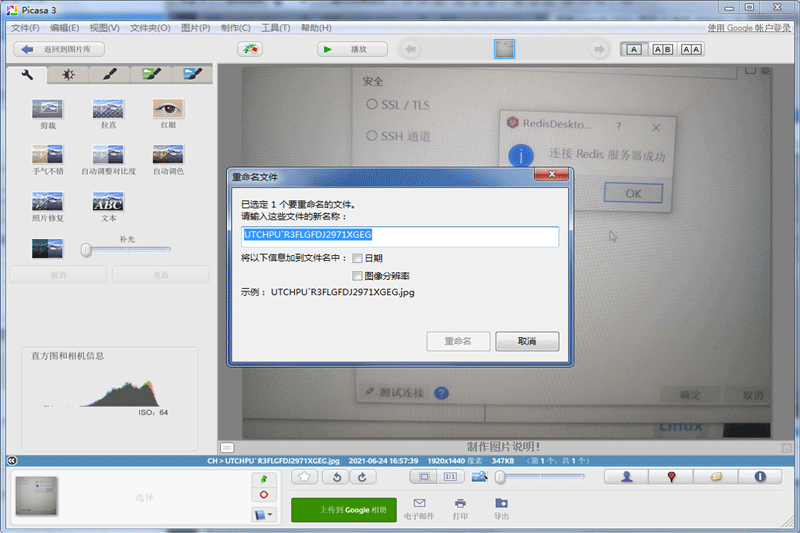The image size is (800, 533).
Task: Open the 工具(T) menu
Action: point(275,28)
